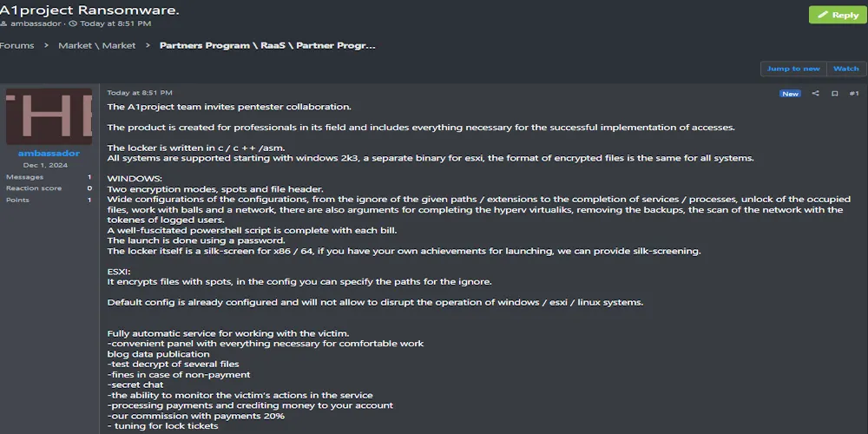Click the user icon beside the thread author name
The image size is (868, 434).
pos(3,23)
